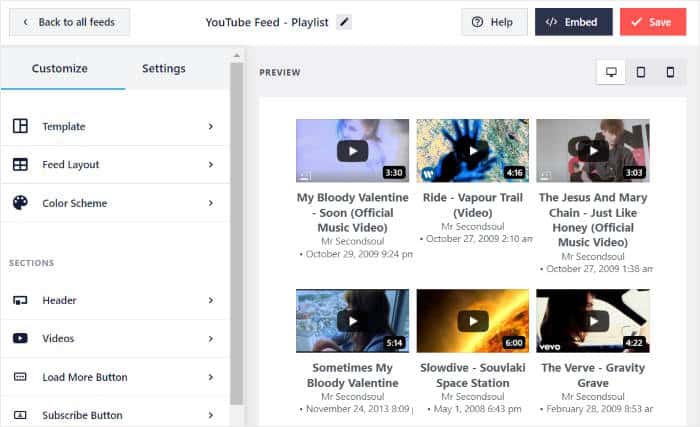Open 'Sometimes My Bloody Valentine' title
Screen dimensions: 700x427
point(353,375)
